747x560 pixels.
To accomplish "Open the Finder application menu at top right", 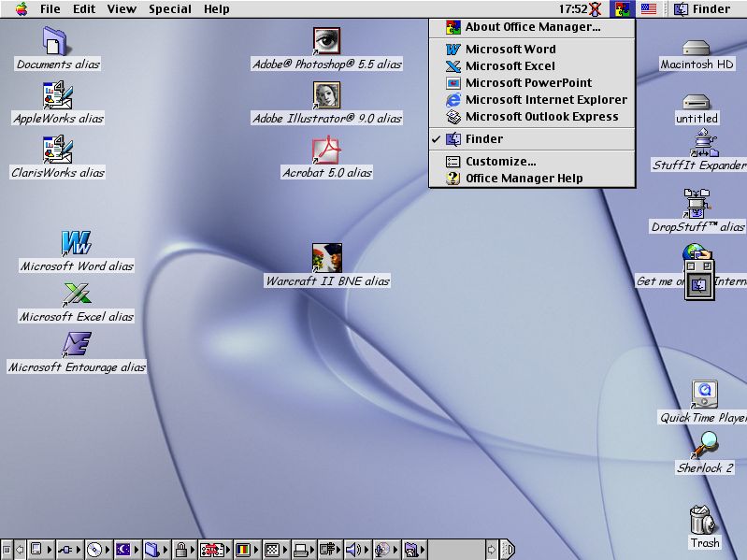I will [703, 9].
